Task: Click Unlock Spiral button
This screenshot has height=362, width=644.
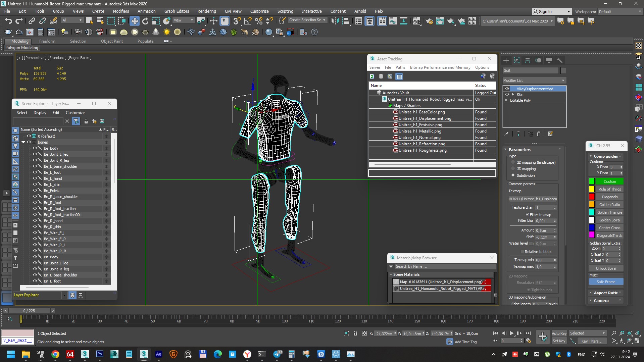Action: click(606, 268)
